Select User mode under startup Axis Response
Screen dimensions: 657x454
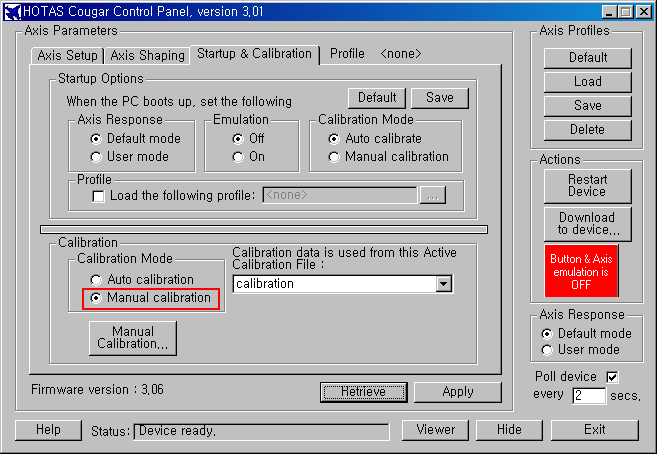[129, 157]
